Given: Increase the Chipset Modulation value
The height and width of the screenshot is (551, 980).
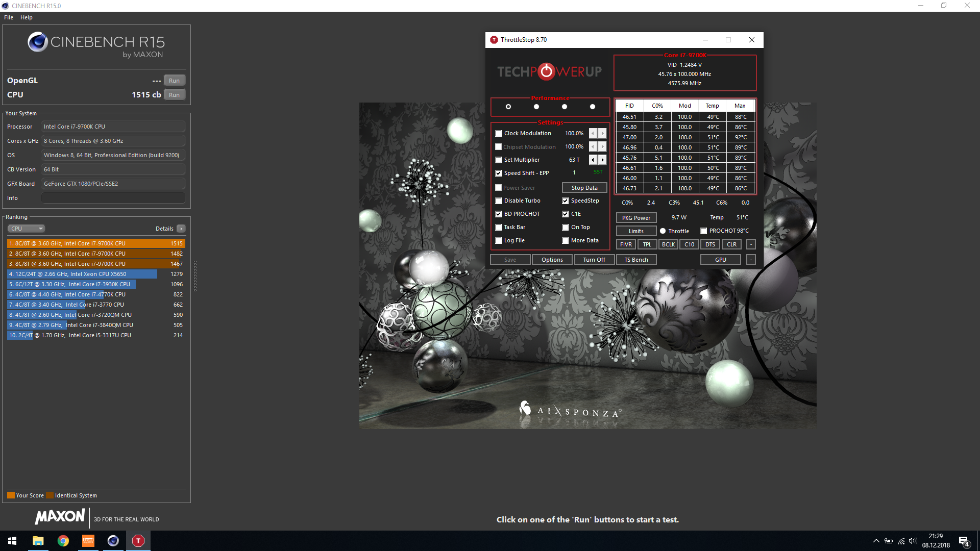Looking at the screenshot, I should click(x=602, y=146).
